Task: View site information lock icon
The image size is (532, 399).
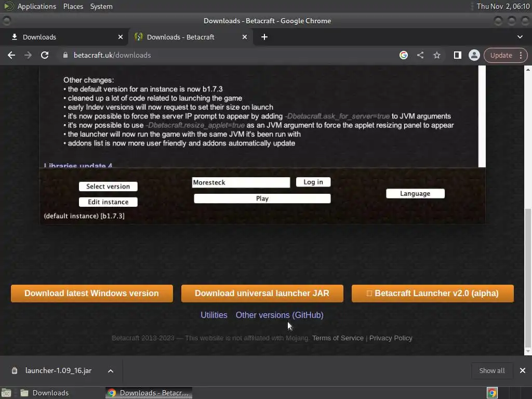Action: coord(65,55)
